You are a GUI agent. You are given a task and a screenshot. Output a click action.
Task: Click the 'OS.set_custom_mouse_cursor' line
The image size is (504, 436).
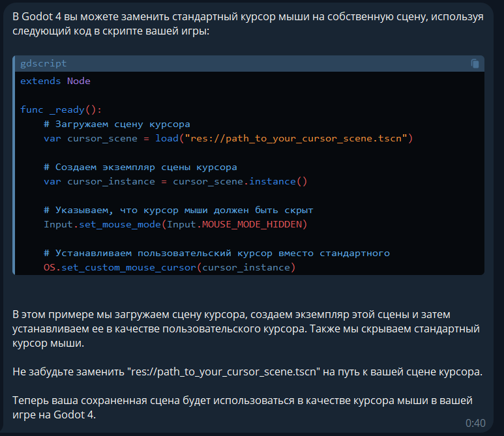[x=170, y=267]
